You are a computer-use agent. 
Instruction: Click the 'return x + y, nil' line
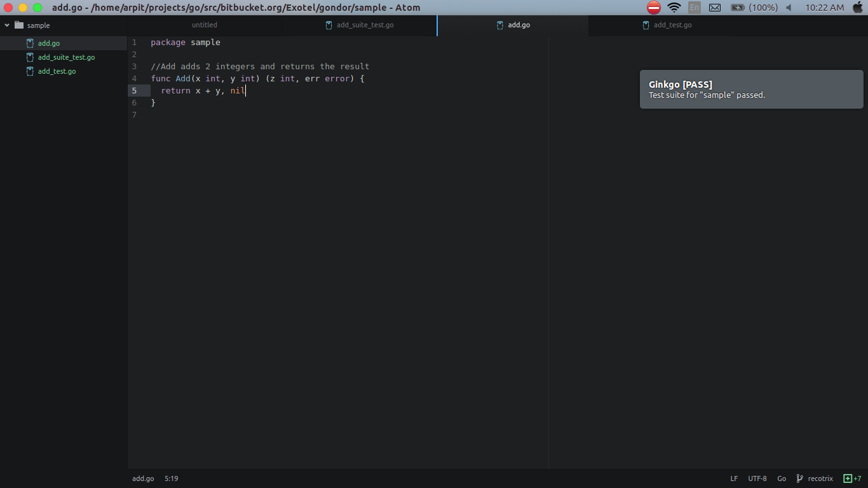click(x=203, y=91)
